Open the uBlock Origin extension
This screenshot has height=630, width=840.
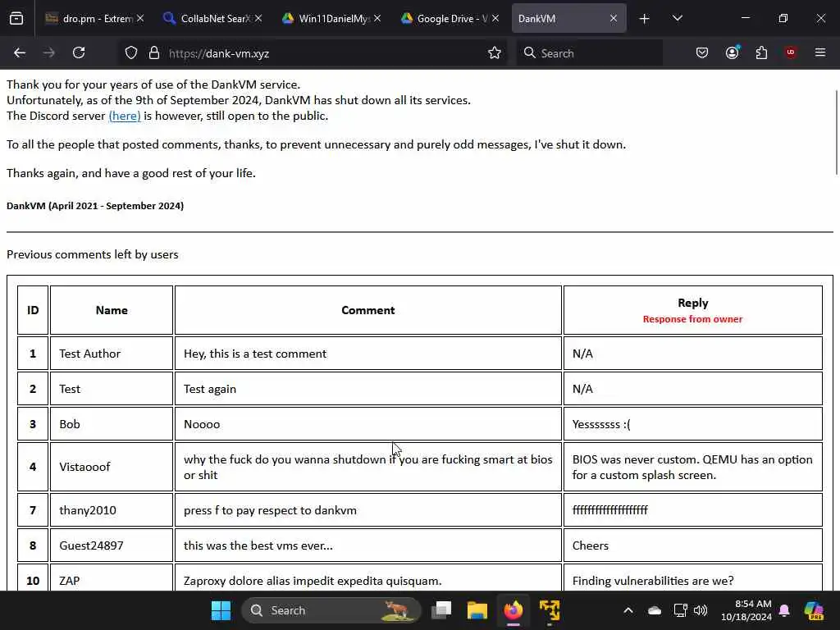(791, 52)
